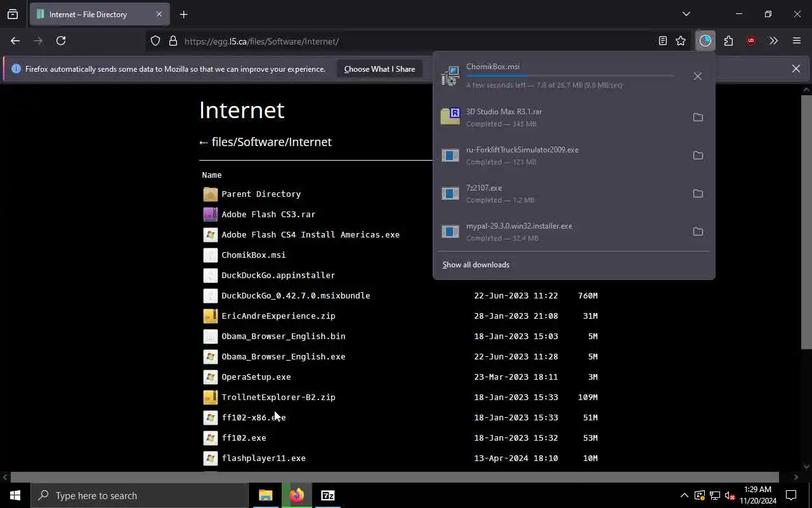Show 7z2107.exe in folder
The image size is (812, 508).
[698, 194]
